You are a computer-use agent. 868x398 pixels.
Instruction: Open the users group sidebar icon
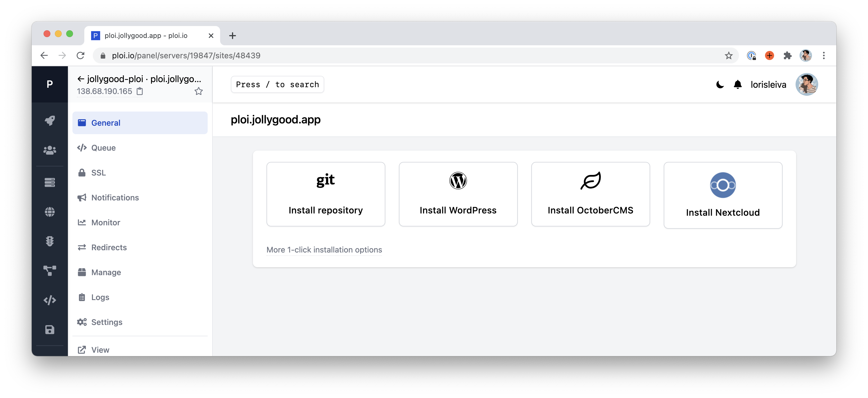tap(50, 150)
